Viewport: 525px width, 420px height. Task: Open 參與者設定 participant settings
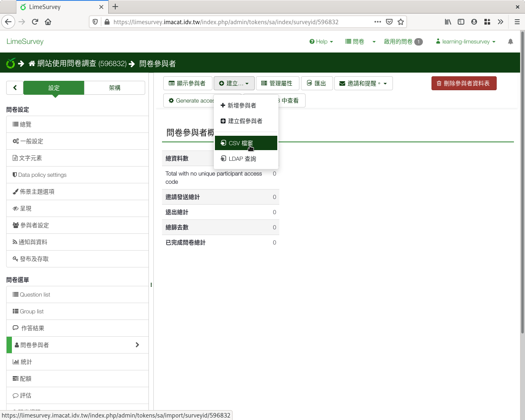[x=78, y=225]
